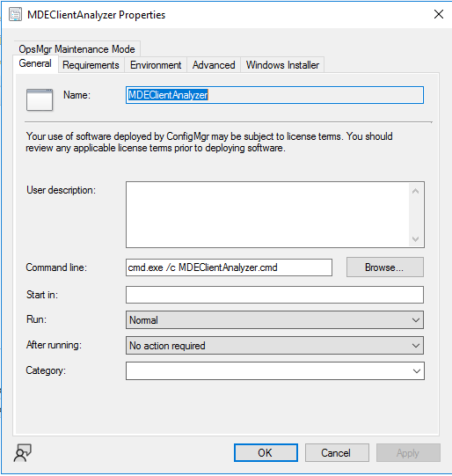Click the Start in input field
Image resolution: width=452 pixels, height=476 pixels.
coord(275,295)
